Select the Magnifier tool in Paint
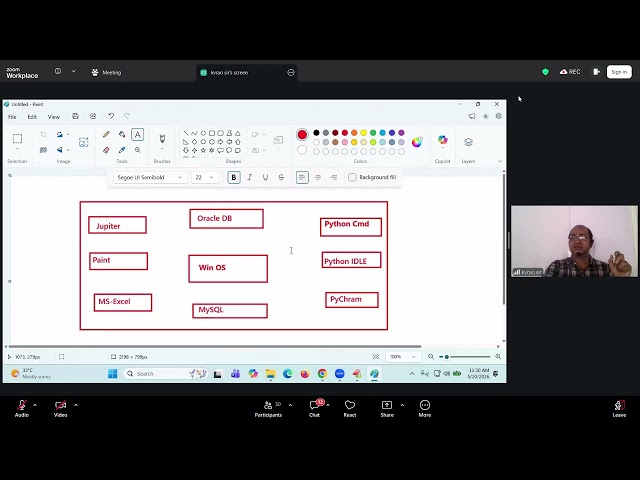Screen dimensions: 640x480 (138, 150)
